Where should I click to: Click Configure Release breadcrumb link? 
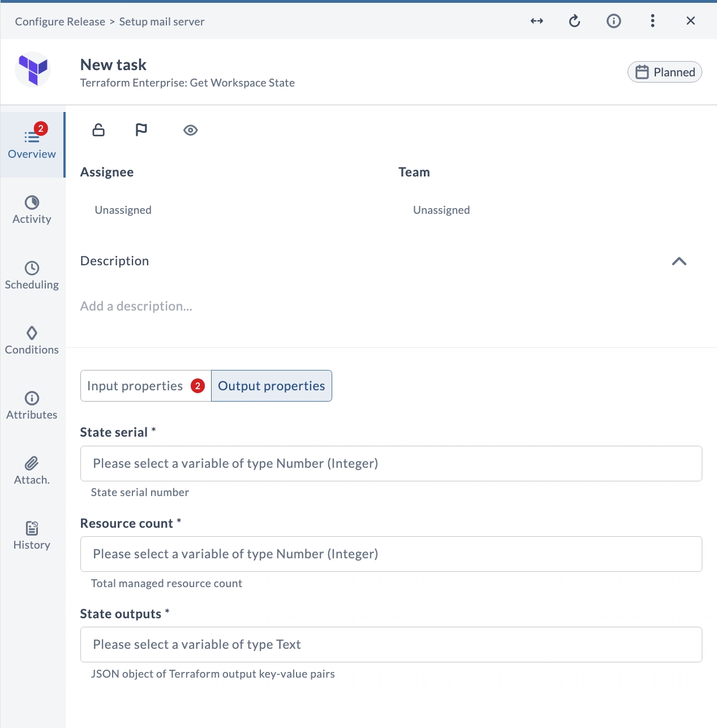point(60,21)
